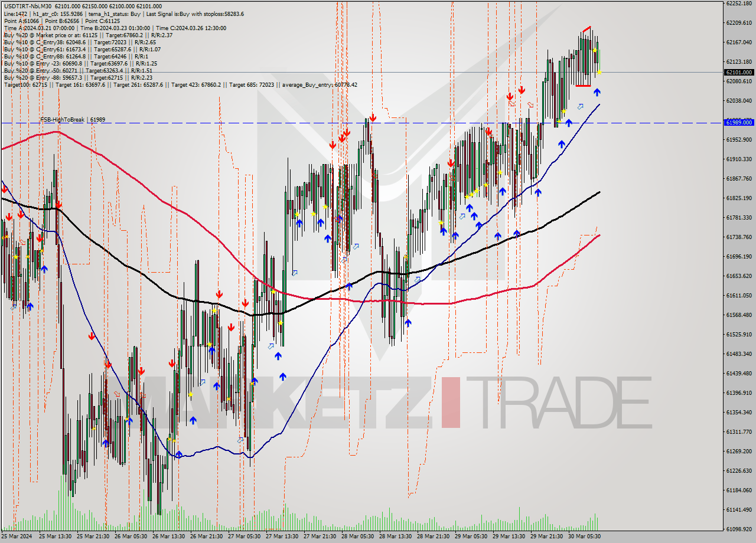Click the 61354.340 price axis label
This screenshot has width=756, height=543.
(739, 412)
